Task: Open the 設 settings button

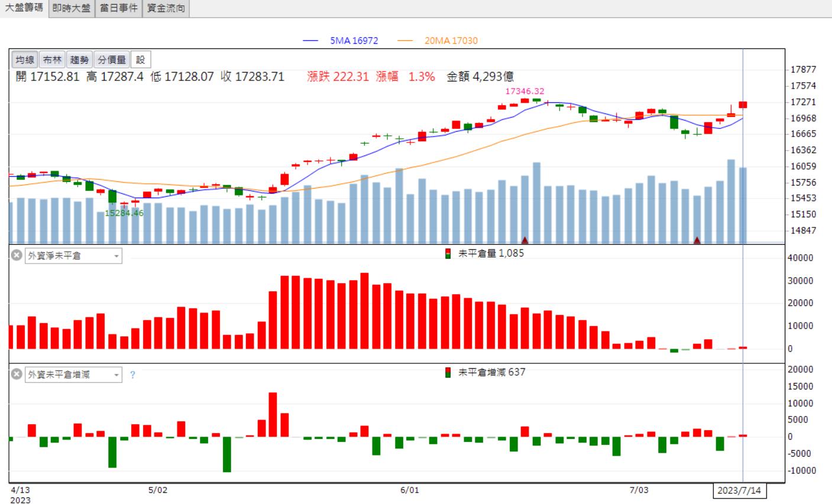Action: point(141,60)
